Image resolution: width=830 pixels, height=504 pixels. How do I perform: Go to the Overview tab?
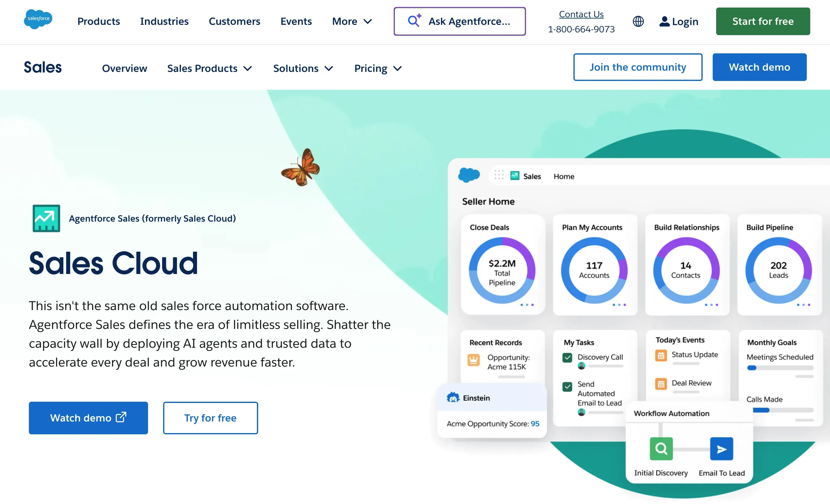124,68
